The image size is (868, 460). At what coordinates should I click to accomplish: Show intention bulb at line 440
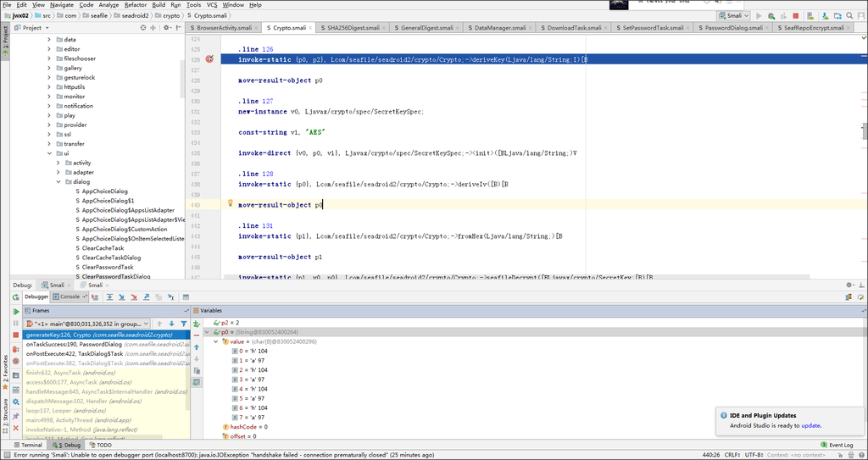pos(231,203)
